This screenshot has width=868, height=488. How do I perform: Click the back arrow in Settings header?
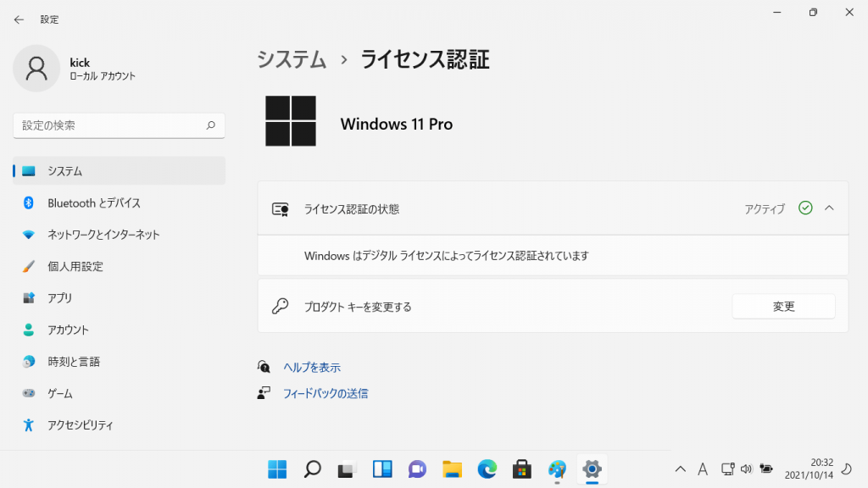(19, 19)
